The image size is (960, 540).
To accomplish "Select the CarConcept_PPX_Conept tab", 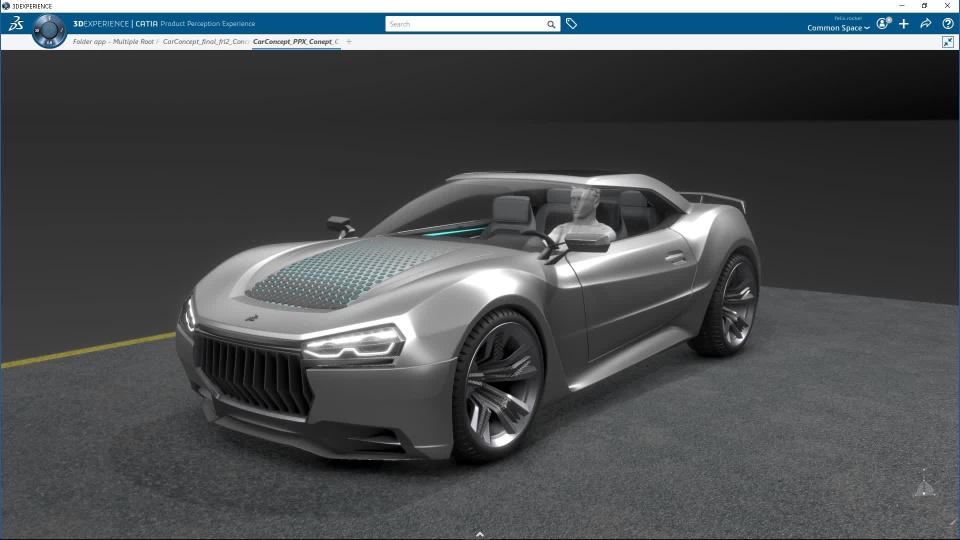I will [296, 42].
